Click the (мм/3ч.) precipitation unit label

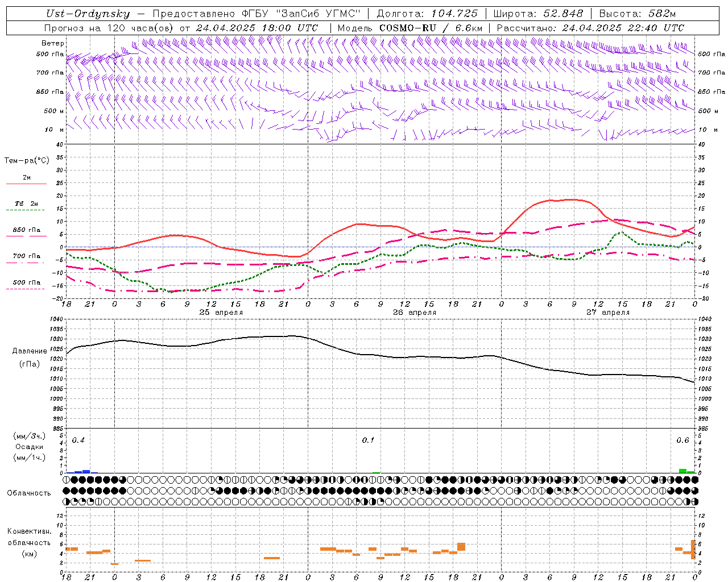point(30,436)
